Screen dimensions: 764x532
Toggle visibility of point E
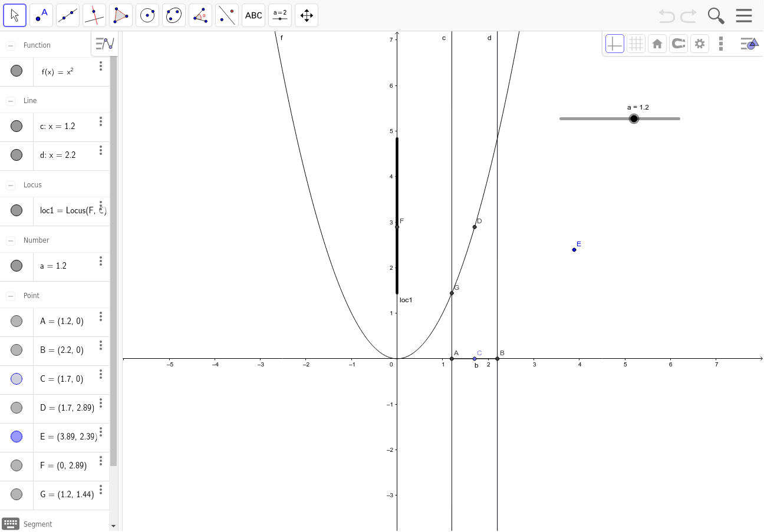coord(17,436)
